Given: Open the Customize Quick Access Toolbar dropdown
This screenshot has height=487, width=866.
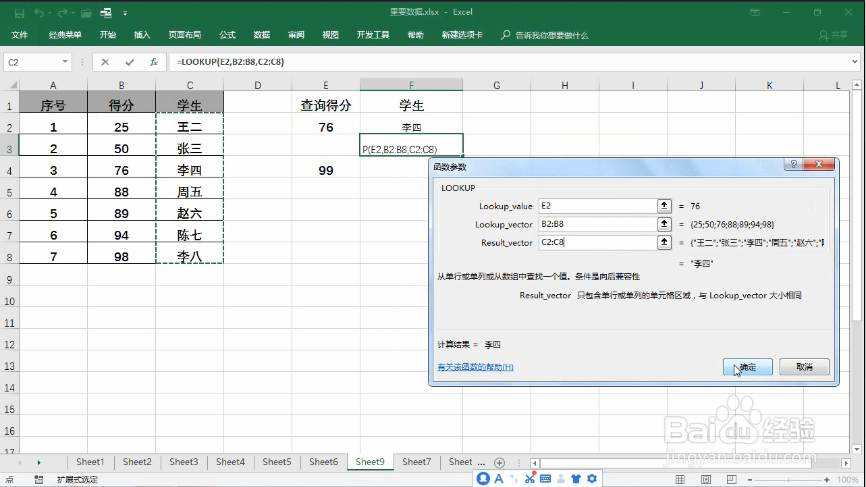Looking at the screenshot, I should pos(125,13).
